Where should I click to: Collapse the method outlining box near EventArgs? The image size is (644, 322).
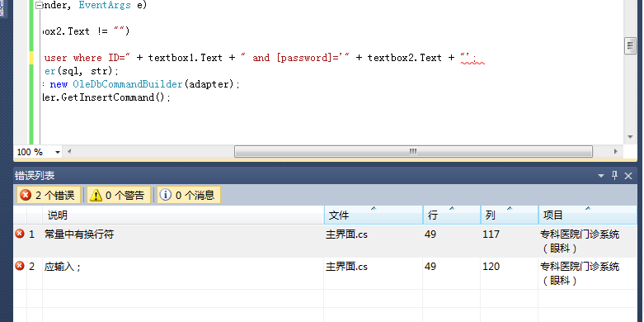[39, 5]
